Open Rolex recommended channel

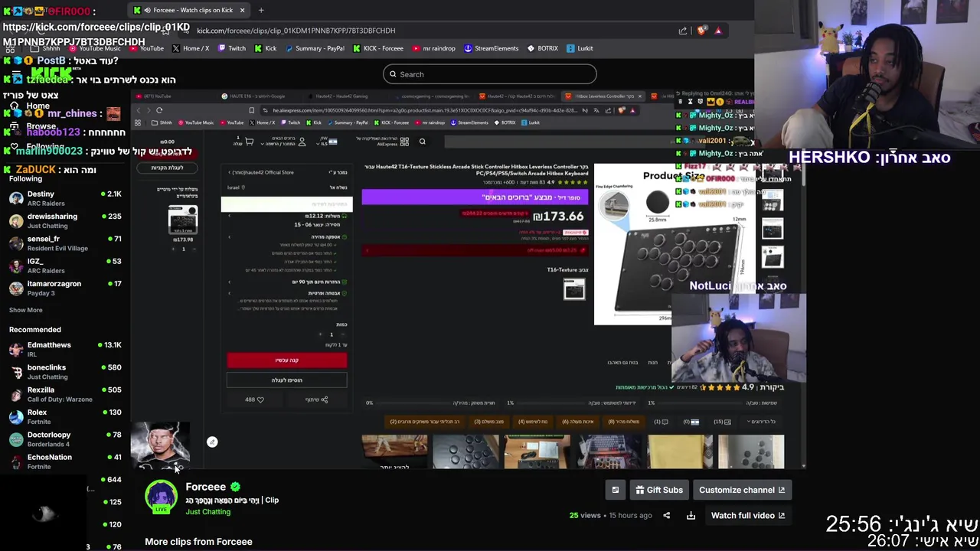pos(65,416)
